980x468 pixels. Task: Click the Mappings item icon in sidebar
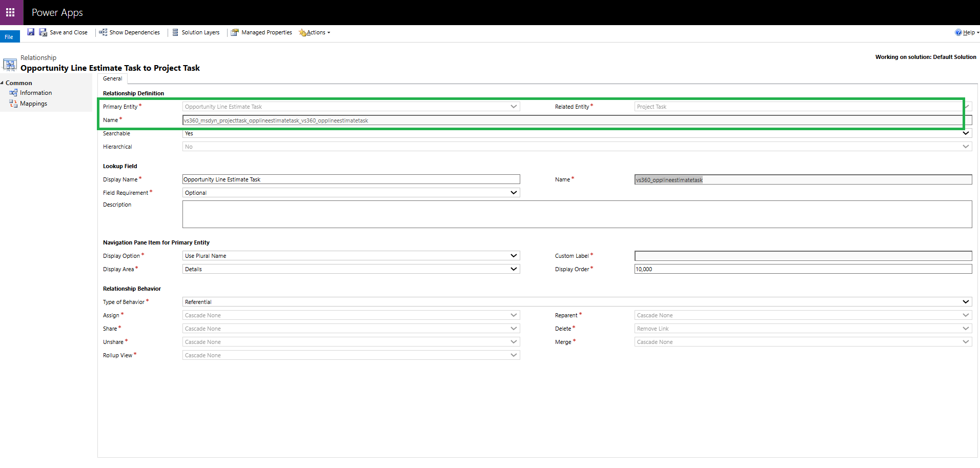coord(13,104)
